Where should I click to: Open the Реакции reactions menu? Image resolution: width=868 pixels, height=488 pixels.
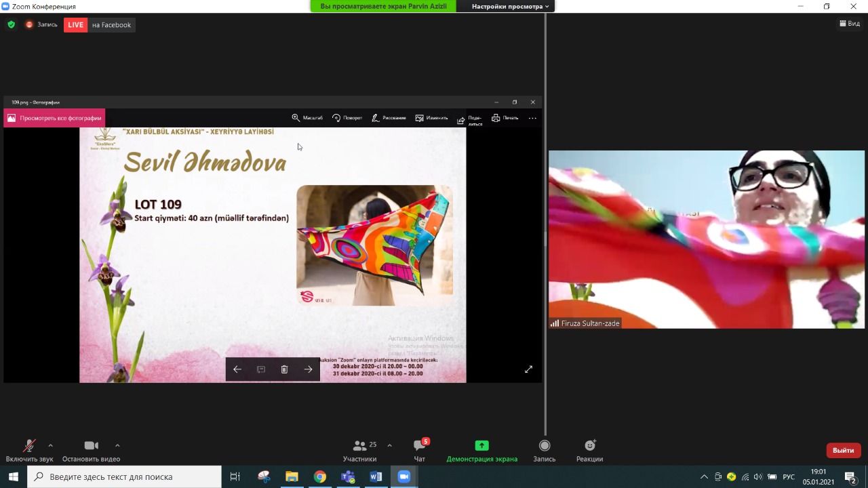pos(589,451)
